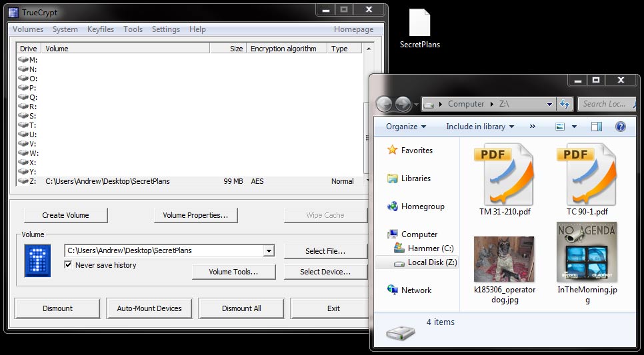This screenshot has height=355, width=644.
Task: Click Dismount All button
Action: click(241, 308)
